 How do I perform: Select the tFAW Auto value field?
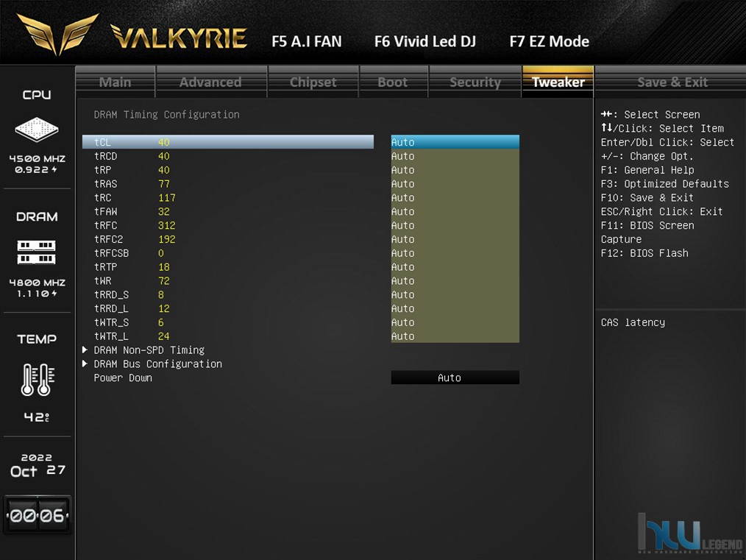pos(455,211)
